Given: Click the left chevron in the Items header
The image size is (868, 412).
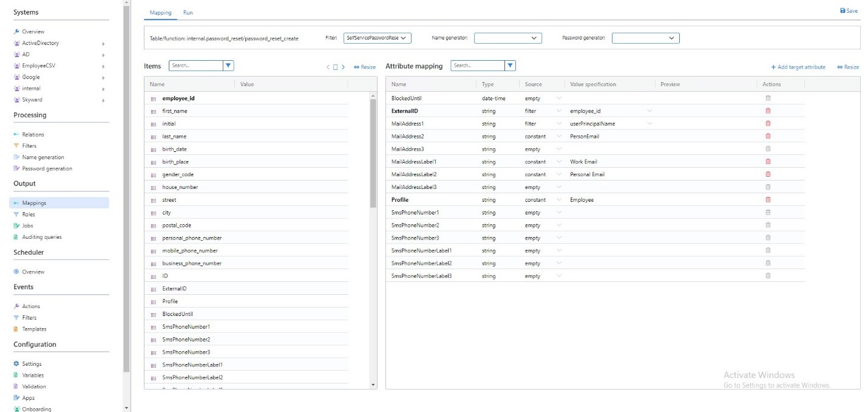Looking at the screenshot, I should point(327,67).
